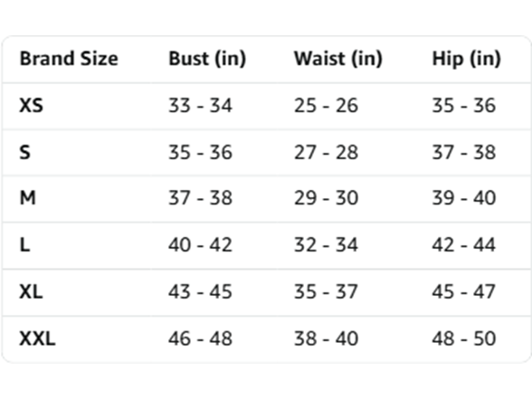Click the Hip (in) column header

(467, 58)
